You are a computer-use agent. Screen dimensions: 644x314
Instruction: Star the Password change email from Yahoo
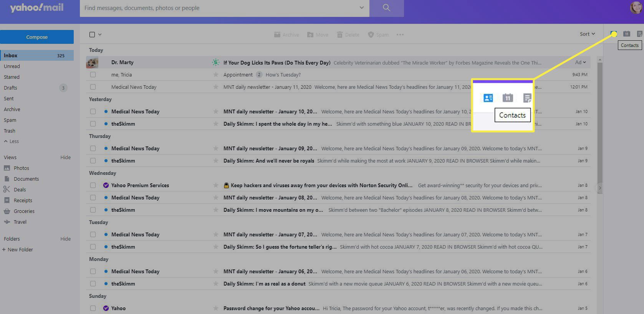tap(216, 308)
